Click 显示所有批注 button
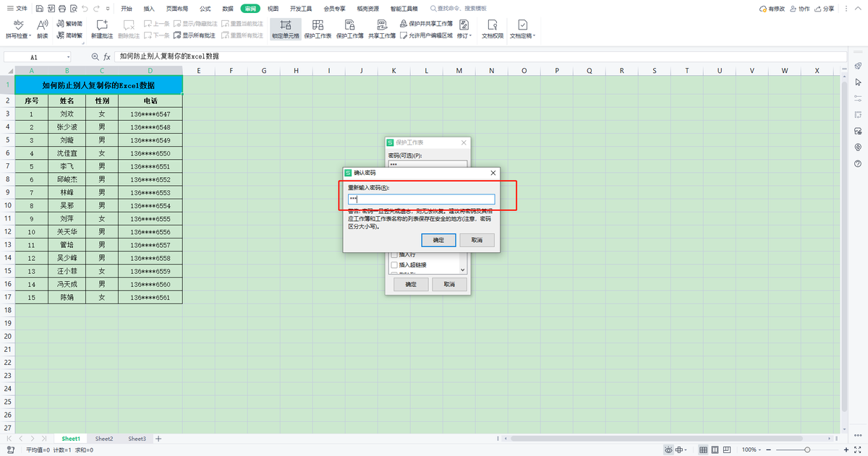Screen dimensions: 868x456 (x=194, y=35)
